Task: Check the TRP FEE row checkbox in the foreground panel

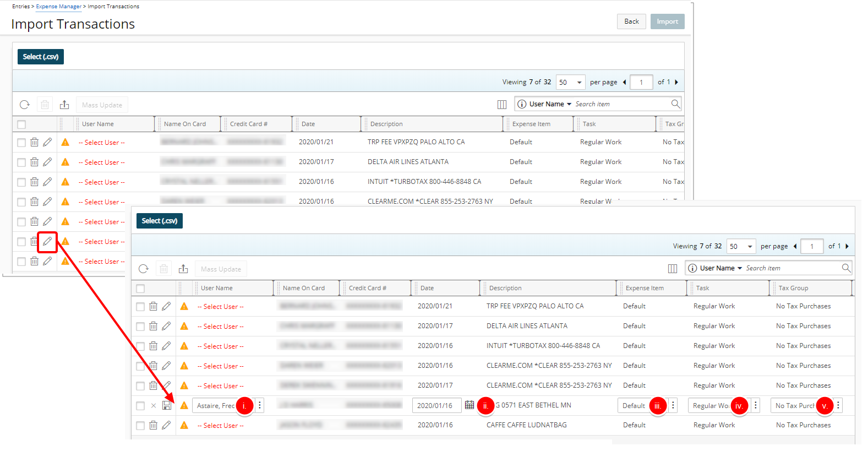Action: (x=140, y=307)
